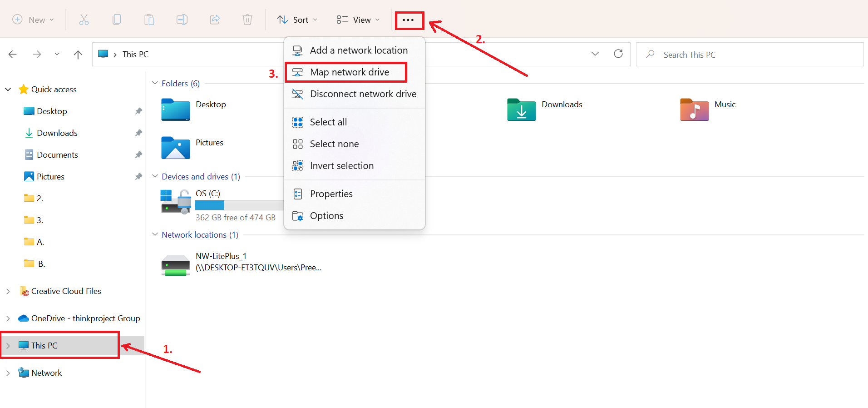Collapse the Quick access tree node
This screenshot has height=408, width=868.
[8, 90]
